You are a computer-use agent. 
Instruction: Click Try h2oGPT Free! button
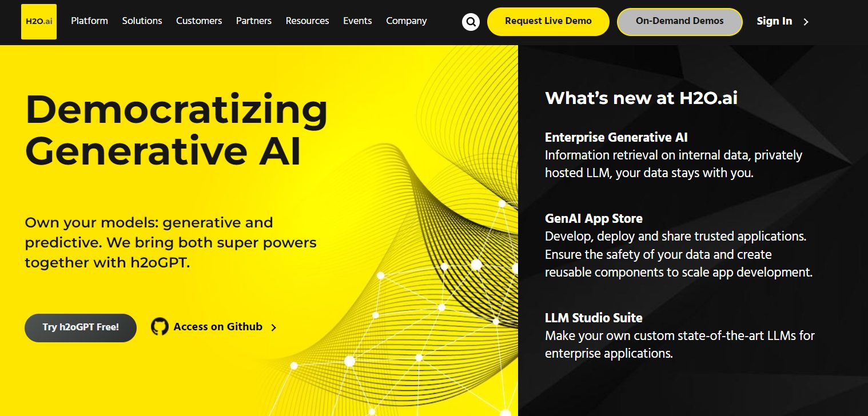(x=81, y=327)
